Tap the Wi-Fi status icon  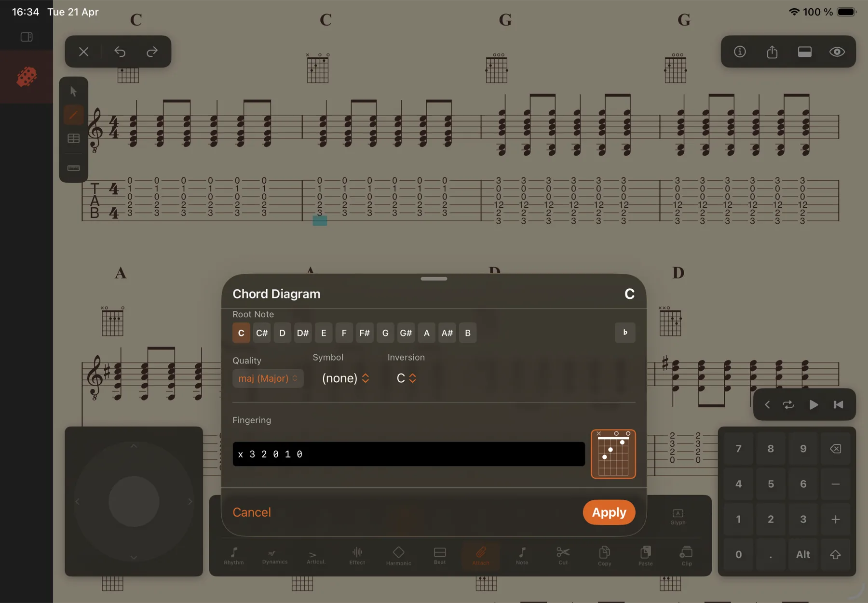pyautogui.click(x=794, y=12)
